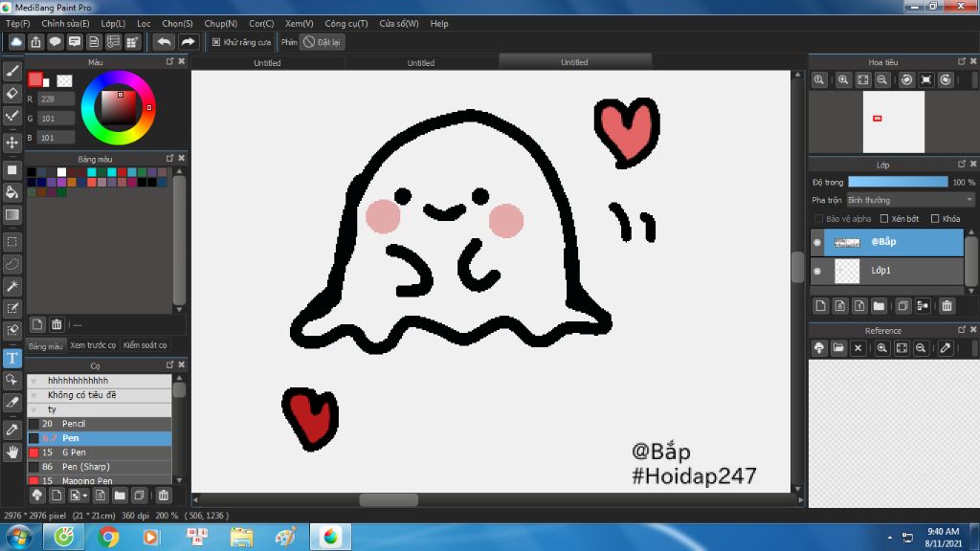
Task: Select the Move tool
Action: click(x=11, y=143)
